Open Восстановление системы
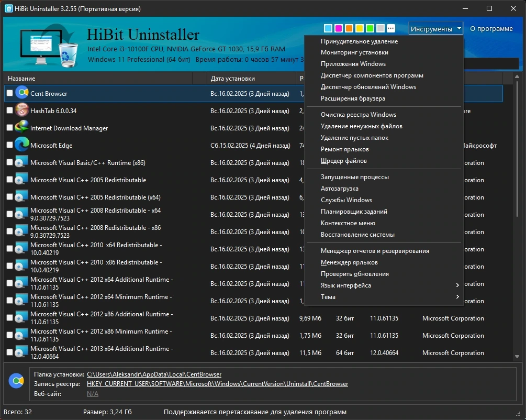The width and height of the screenshot is (526, 420). click(x=384, y=235)
